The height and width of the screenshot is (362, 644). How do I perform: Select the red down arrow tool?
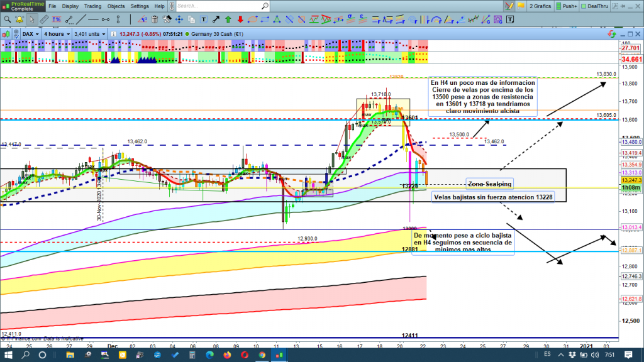(240, 19)
